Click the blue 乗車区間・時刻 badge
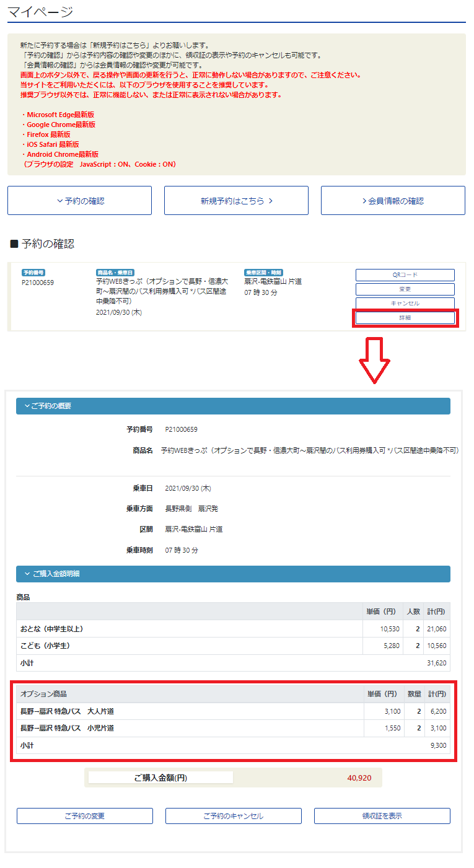 [x=264, y=273]
